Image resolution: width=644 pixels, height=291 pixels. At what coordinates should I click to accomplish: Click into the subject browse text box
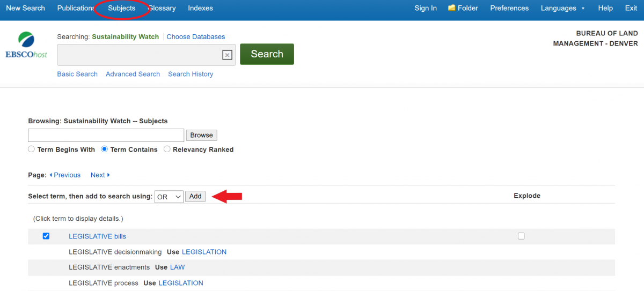[106, 135]
